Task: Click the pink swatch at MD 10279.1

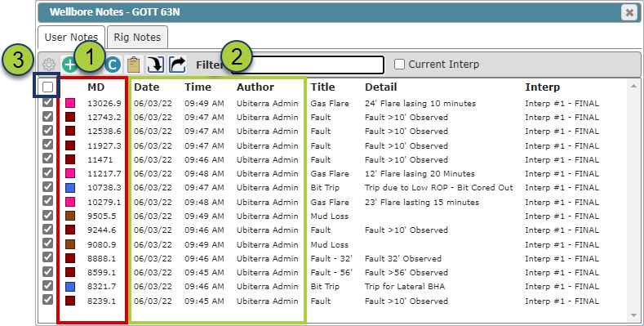Action: [x=70, y=202]
